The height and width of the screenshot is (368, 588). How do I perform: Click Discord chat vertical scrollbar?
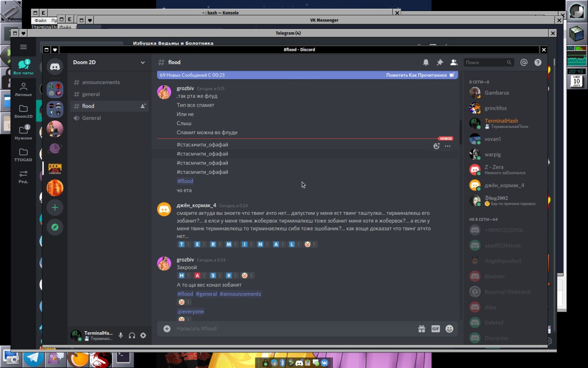click(461, 133)
